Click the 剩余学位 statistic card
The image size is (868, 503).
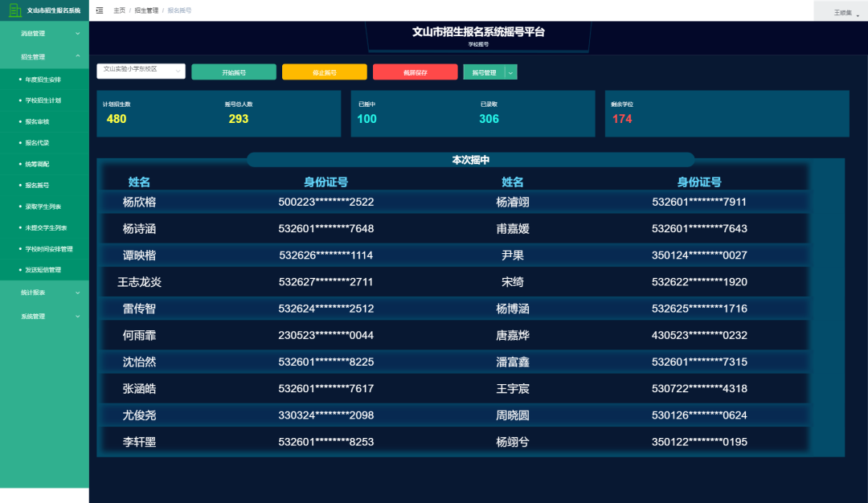click(x=727, y=112)
